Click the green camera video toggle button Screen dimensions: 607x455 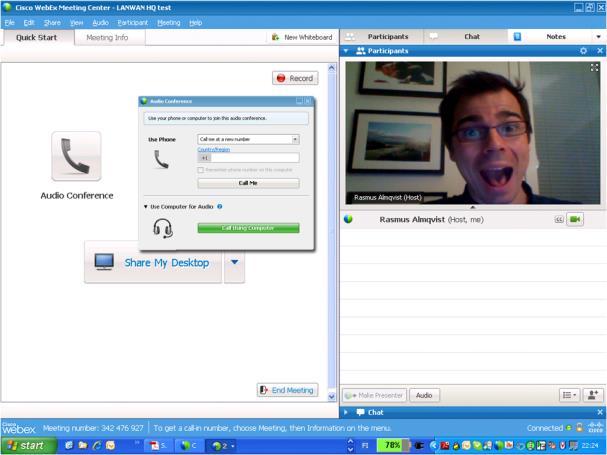(x=575, y=220)
